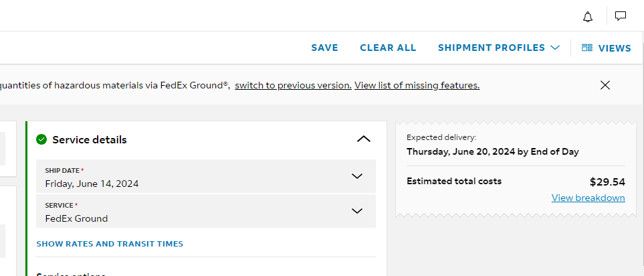
Task: Open the notifications bell icon
Action: 588,17
